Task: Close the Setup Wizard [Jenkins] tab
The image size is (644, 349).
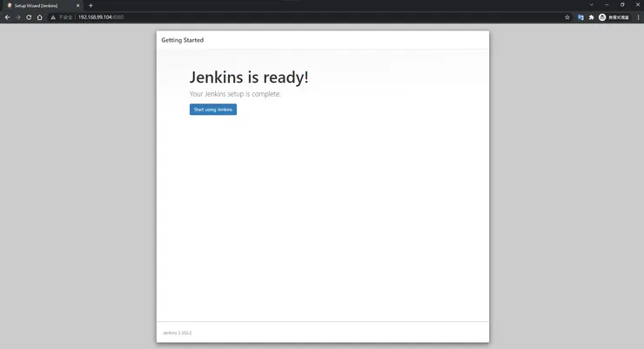Action: (77, 6)
